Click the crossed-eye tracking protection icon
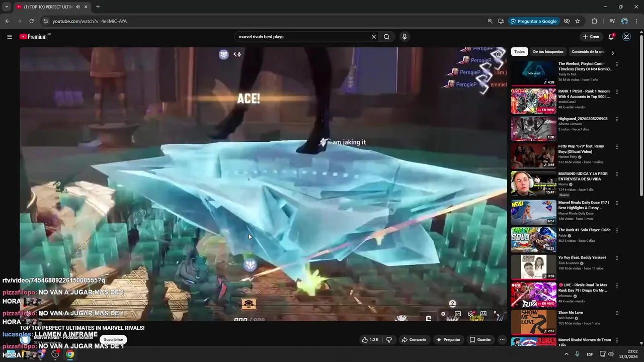This screenshot has width=644, height=362. click(567, 21)
